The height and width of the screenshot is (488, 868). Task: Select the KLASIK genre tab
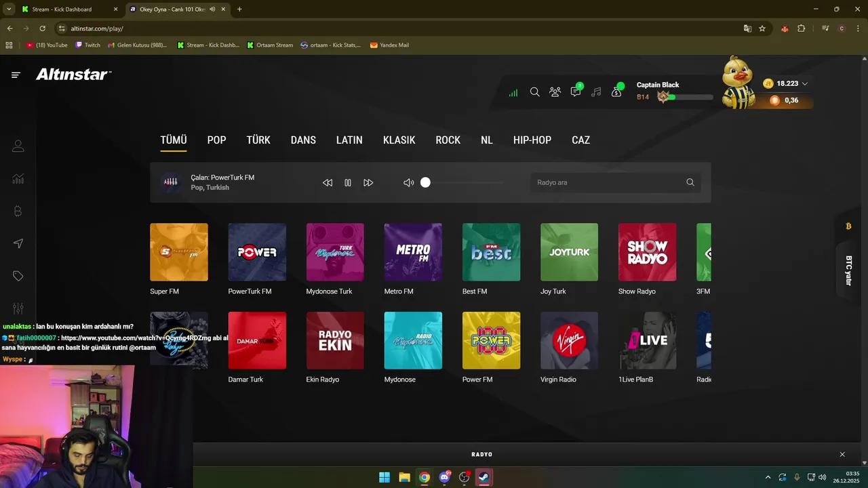399,140
